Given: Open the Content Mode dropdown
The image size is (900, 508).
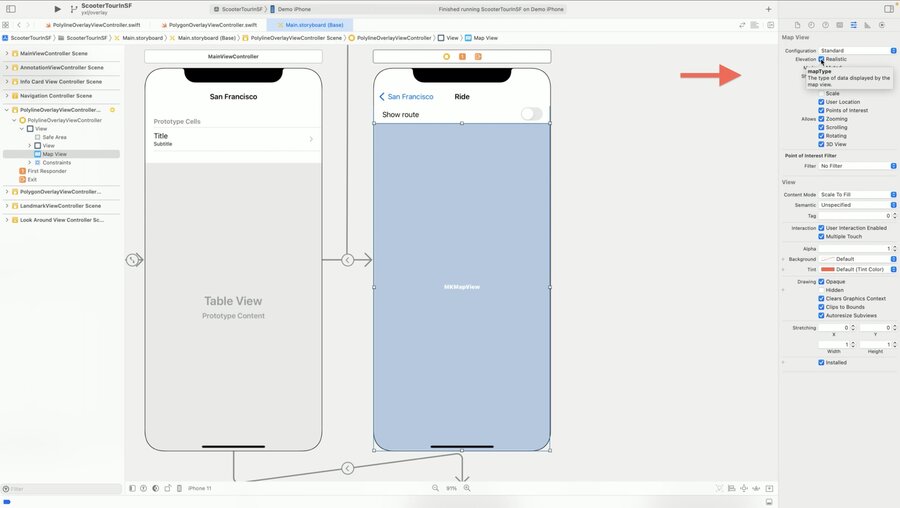Looking at the screenshot, I should click(x=858, y=195).
